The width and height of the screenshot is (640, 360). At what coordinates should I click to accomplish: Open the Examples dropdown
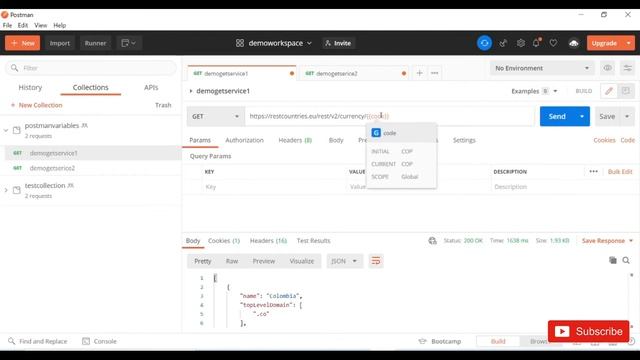pos(534,91)
